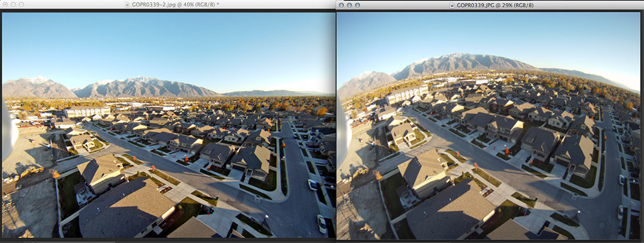644x243 pixels.
Task: Zoom the GOPR0339-2.jpg window
Action: 21,4
